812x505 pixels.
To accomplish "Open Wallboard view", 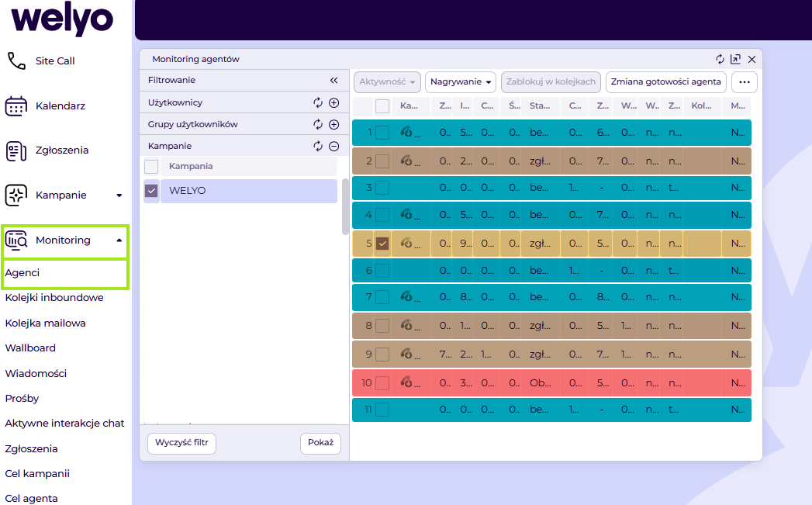I will (30, 348).
